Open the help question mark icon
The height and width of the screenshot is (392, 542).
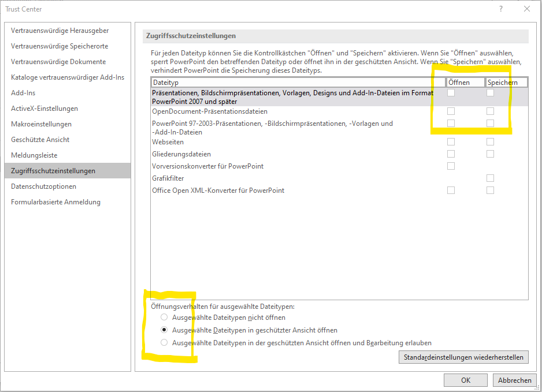pyautogui.click(x=501, y=9)
